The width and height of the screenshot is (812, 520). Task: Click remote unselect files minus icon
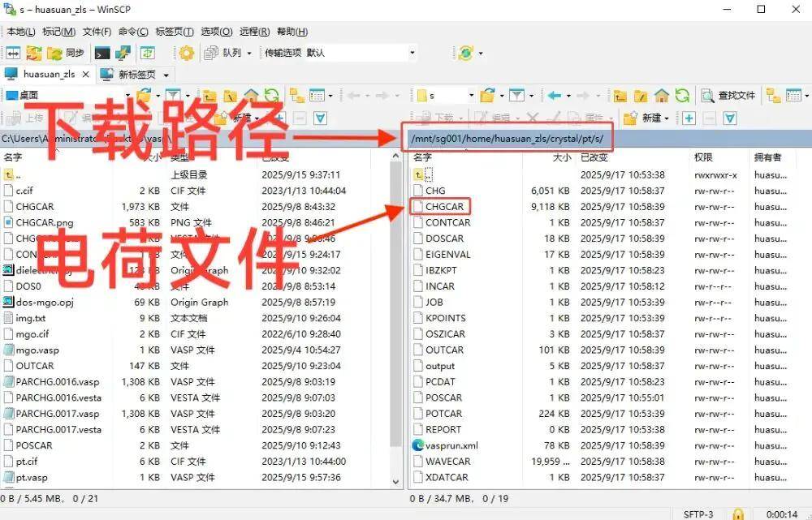[x=709, y=118]
